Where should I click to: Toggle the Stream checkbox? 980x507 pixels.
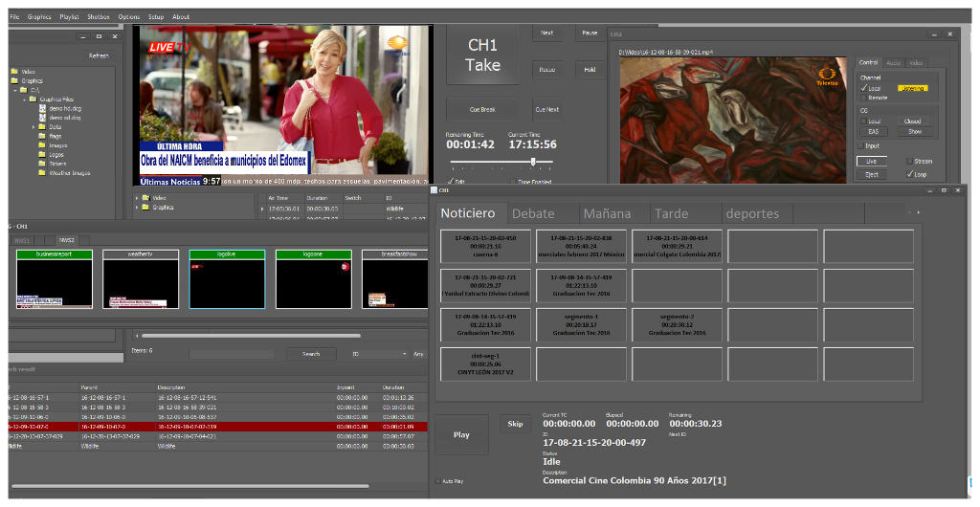coord(909,161)
